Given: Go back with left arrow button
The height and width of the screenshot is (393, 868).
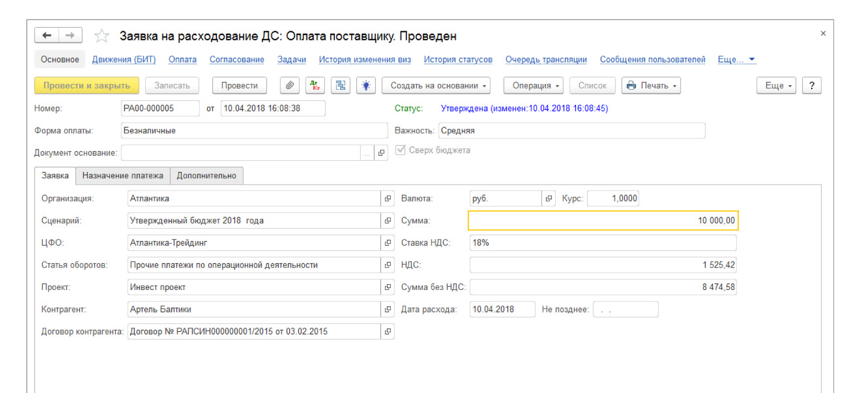Looking at the screenshot, I should tap(47, 36).
